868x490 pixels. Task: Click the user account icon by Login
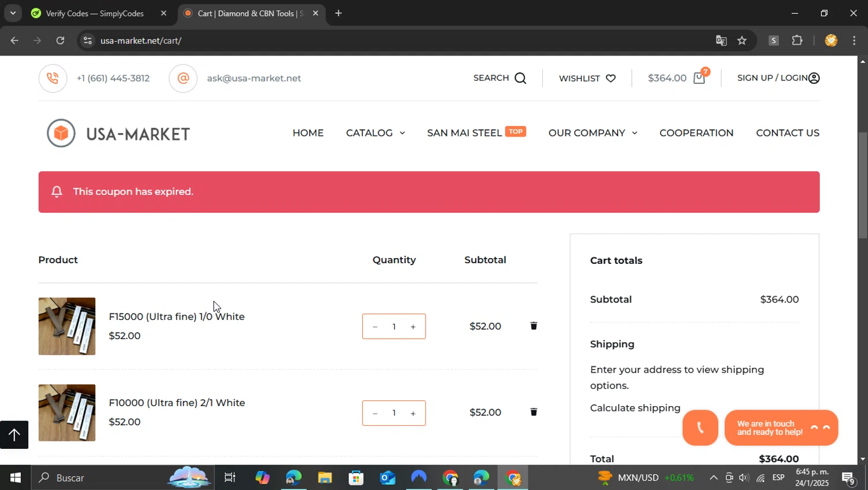814,78
